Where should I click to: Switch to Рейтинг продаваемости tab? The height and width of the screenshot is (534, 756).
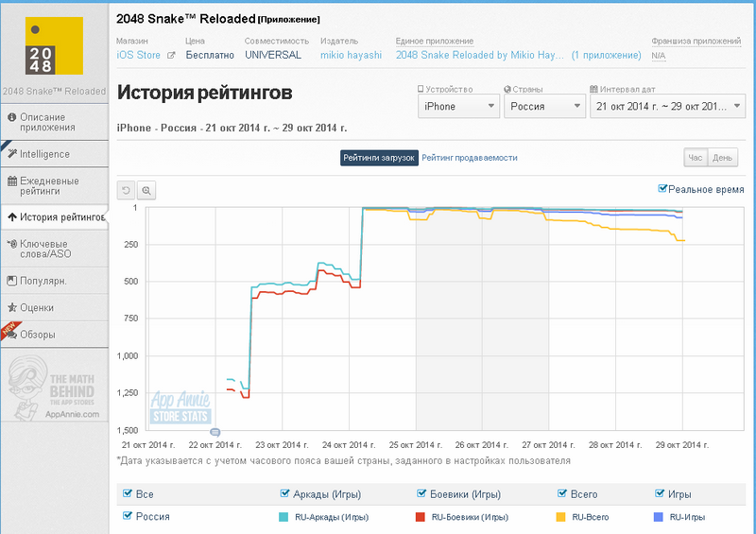click(470, 158)
